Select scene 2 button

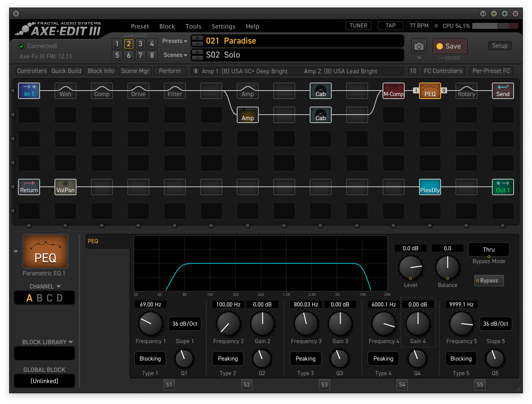(129, 44)
